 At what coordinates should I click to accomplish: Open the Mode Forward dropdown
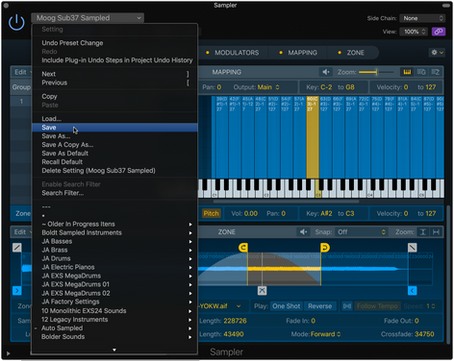[x=326, y=334]
